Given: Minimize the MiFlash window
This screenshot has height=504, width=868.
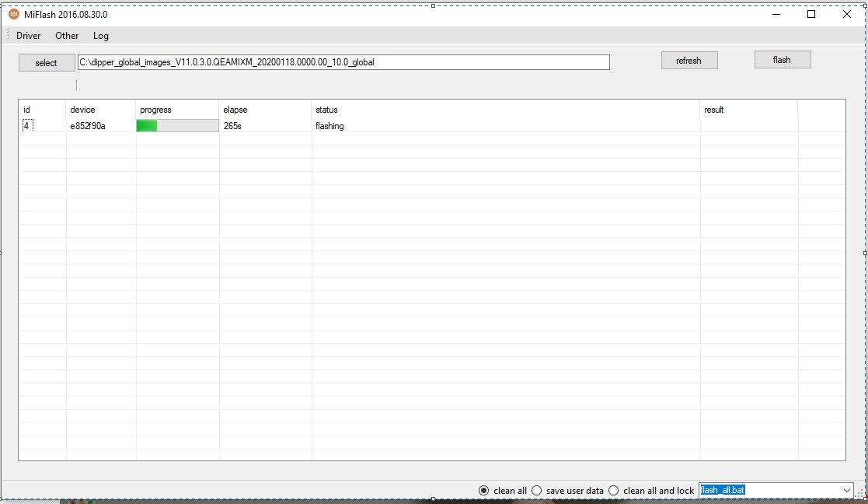Looking at the screenshot, I should click(x=776, y=15).
